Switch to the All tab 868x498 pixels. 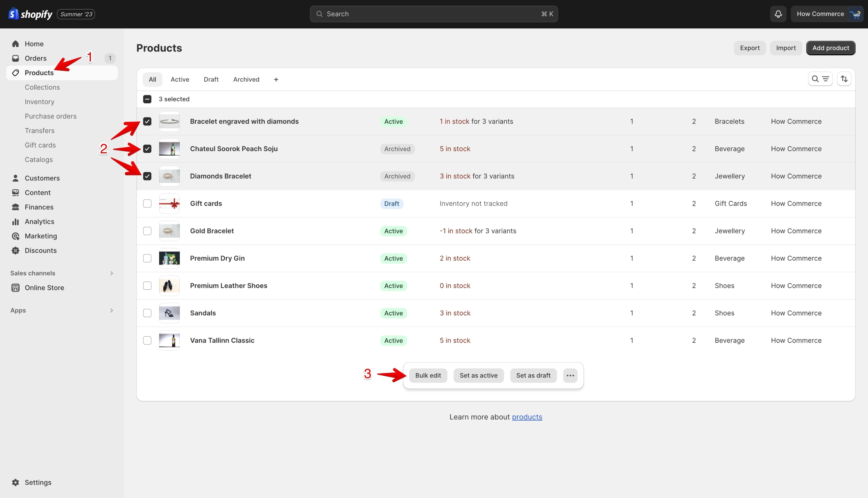152,79
